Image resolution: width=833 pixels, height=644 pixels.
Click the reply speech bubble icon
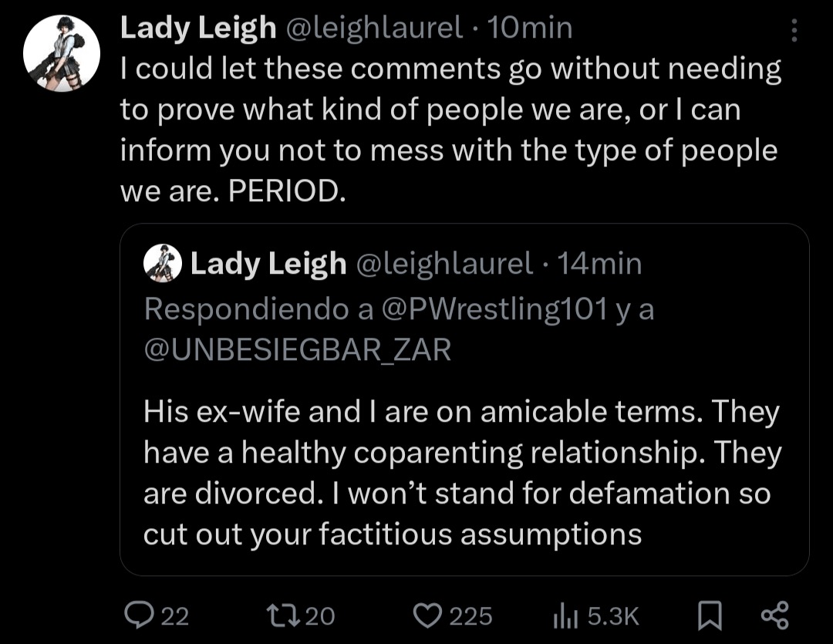(x=139, y=615)
